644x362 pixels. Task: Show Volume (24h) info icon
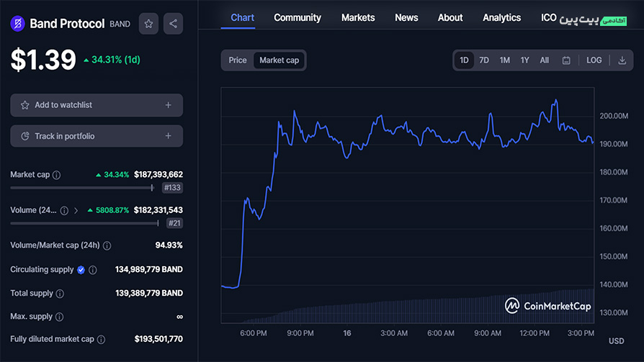point(65,211)
